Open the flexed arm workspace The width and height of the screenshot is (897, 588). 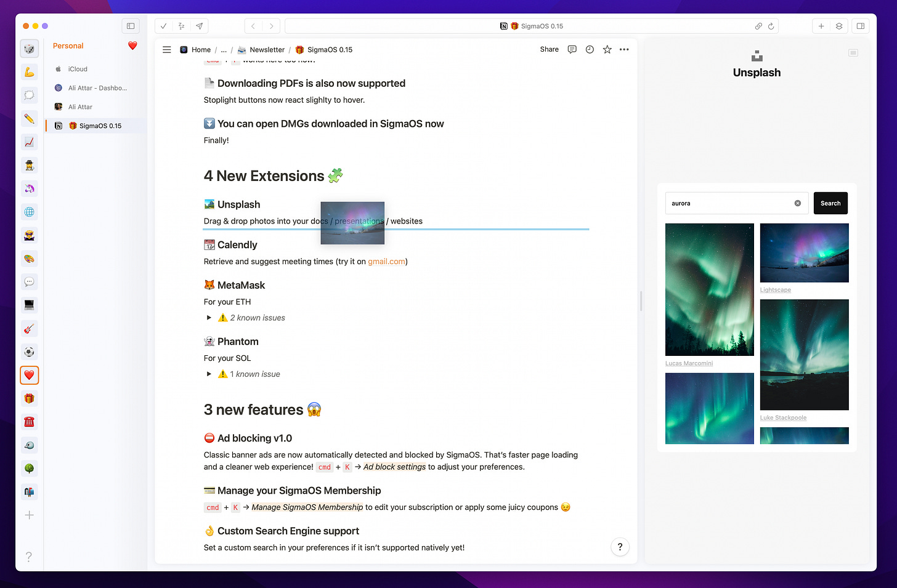29,72
